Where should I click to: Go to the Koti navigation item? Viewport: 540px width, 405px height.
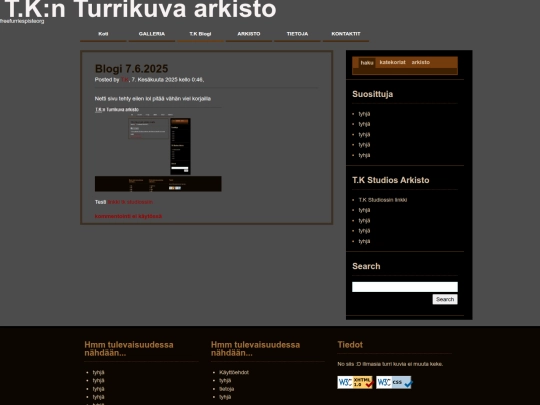(103, 34)
